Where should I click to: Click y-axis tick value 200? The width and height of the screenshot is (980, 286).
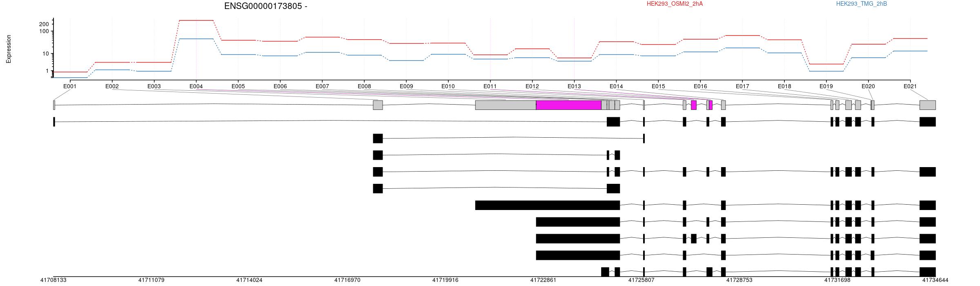tap(44, 25)
